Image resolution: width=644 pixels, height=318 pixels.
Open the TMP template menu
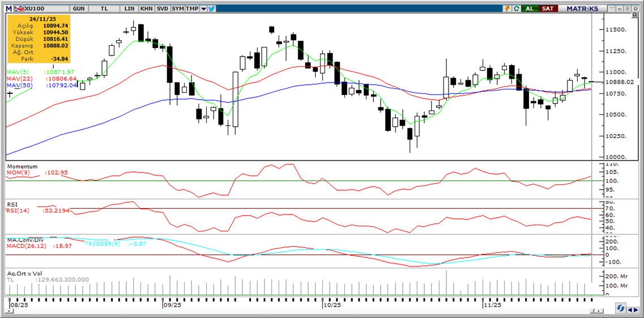193,8
